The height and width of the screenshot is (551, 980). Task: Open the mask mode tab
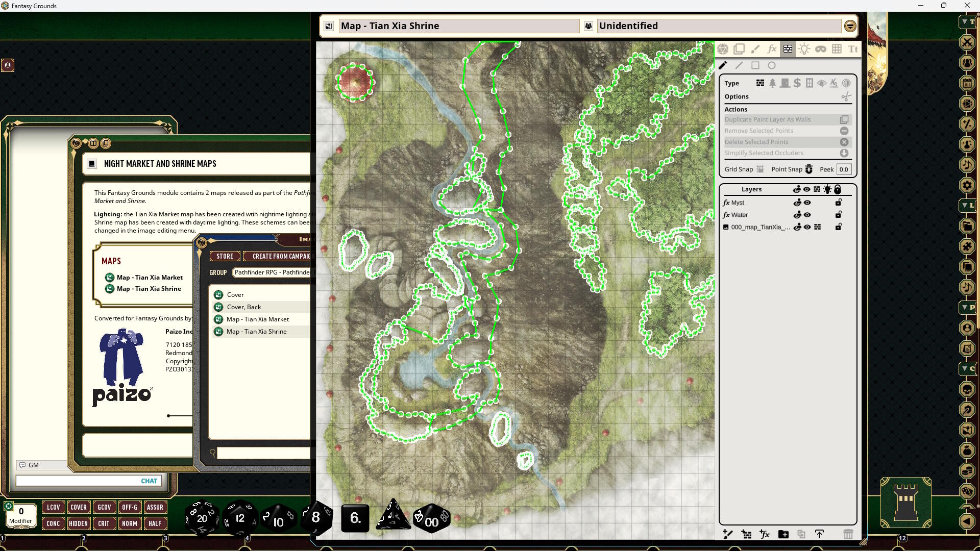tap(821, 49)
